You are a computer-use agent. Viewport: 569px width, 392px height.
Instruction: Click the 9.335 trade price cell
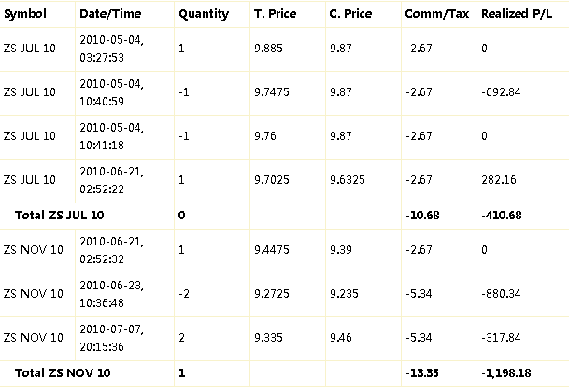coord(268,338)
